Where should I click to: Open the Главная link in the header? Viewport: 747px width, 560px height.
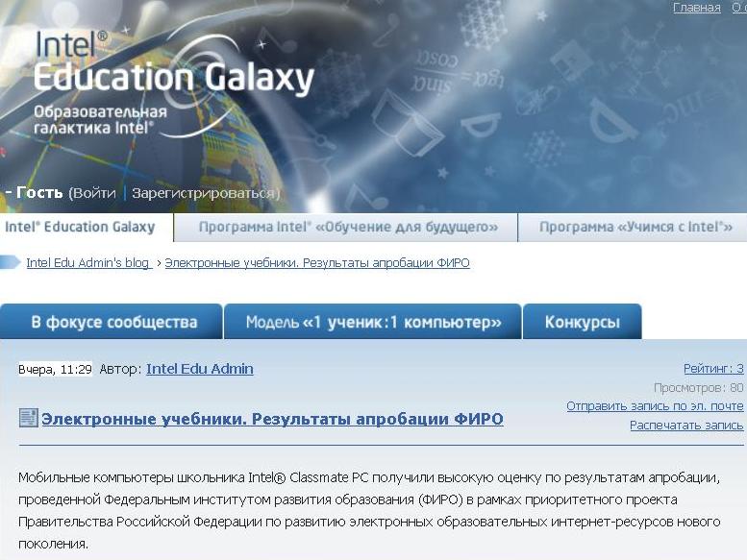click(x=696, y=8)
